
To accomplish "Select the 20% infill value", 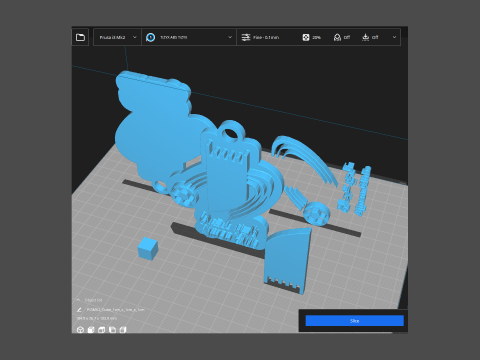I will point(317,37).
